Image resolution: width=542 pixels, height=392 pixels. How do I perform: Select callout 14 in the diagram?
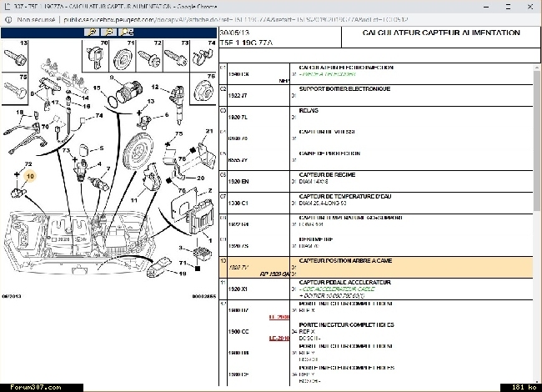pyautogui.click(x=85, y=98)
